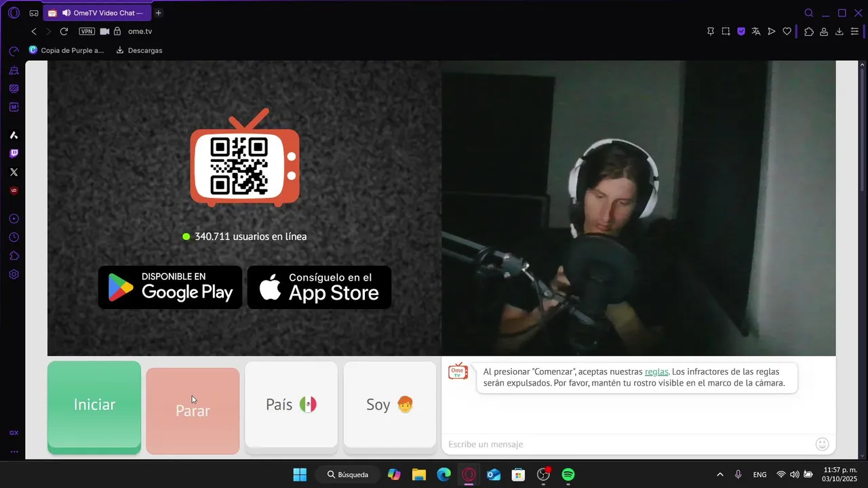Viewport: 868px width, 488px height.
Task: Mute the OmeTV tab audio speaker icon
Action: click(66, 13)
